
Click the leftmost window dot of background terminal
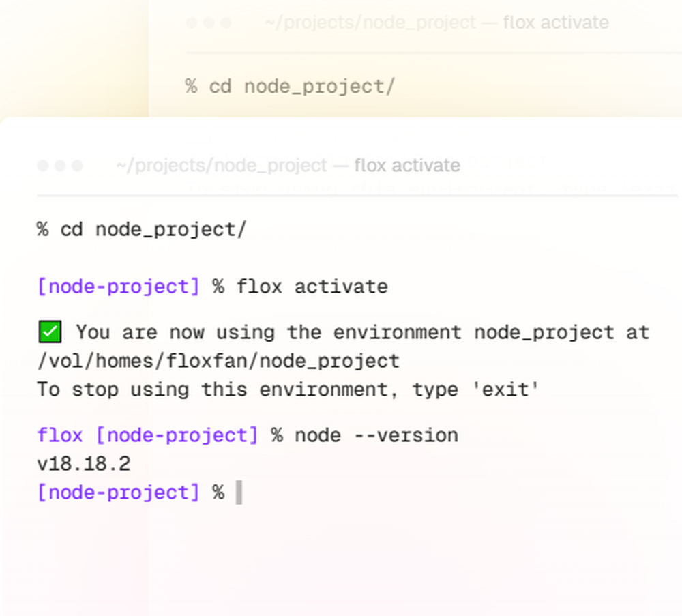click(192, 23)
